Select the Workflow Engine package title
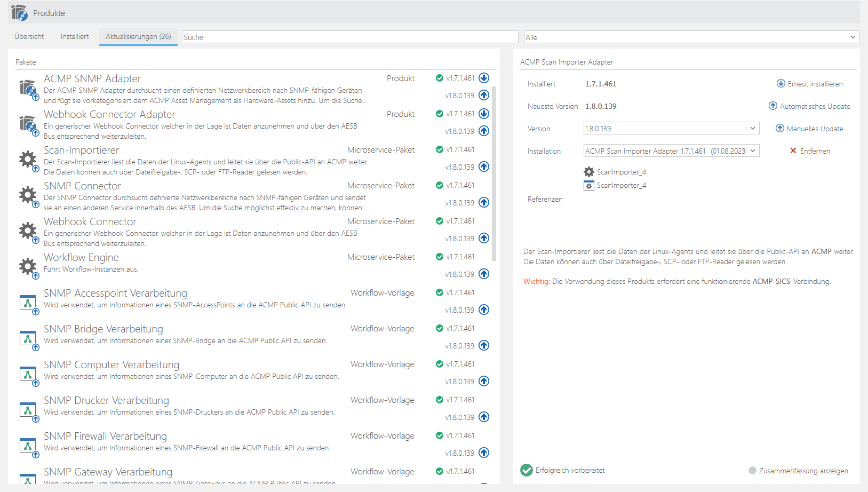Viewport: 868px width, 492px height. 81,257
